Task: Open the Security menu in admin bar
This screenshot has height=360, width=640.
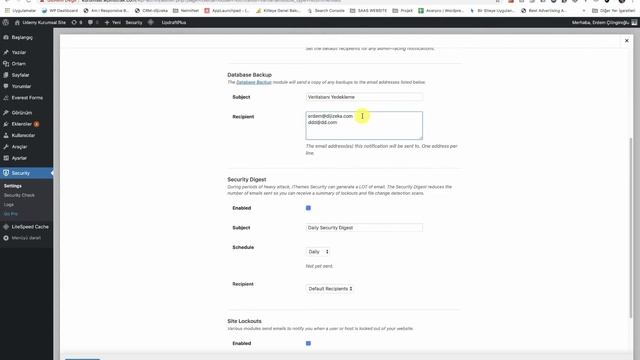Action: (134, 22)
